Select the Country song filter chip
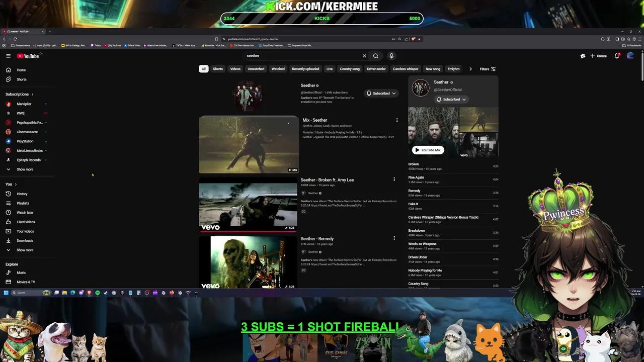 point(350,69)
